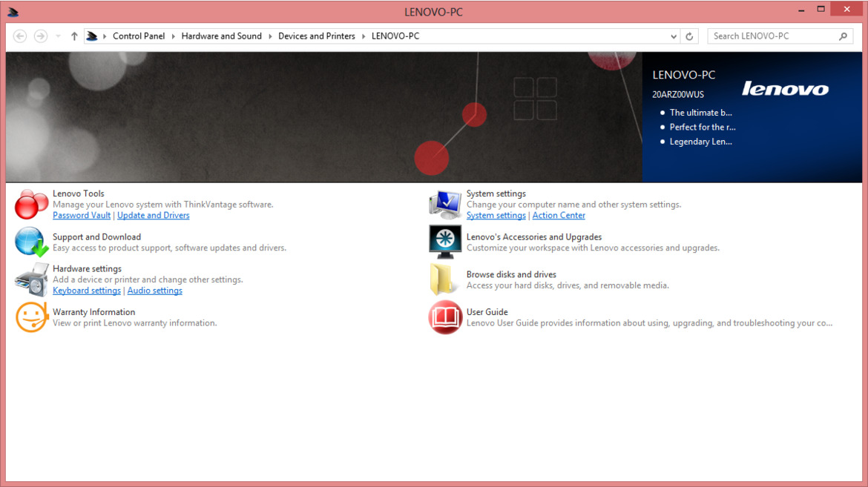
Task: Close the LENOVO-PC window
Action: (x=847, y=10)
